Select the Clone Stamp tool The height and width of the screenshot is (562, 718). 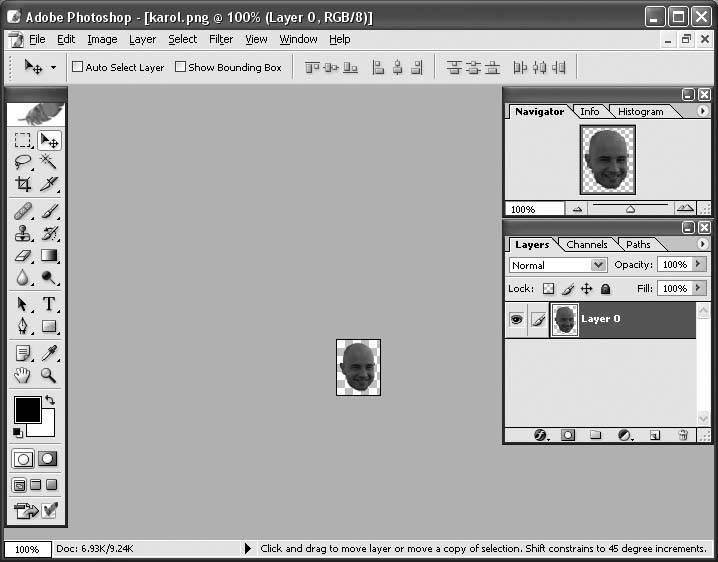pyautogui.click(x=22, y=234)
